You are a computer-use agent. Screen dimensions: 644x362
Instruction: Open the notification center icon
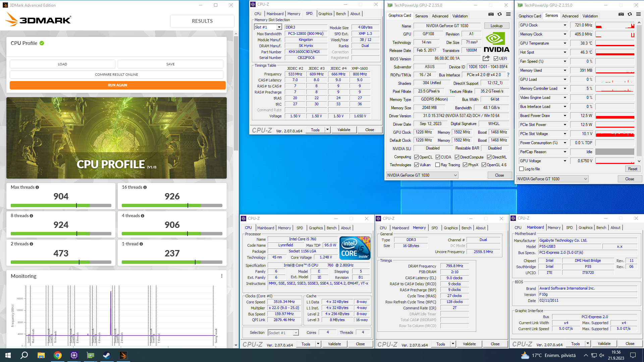(633, 355)
